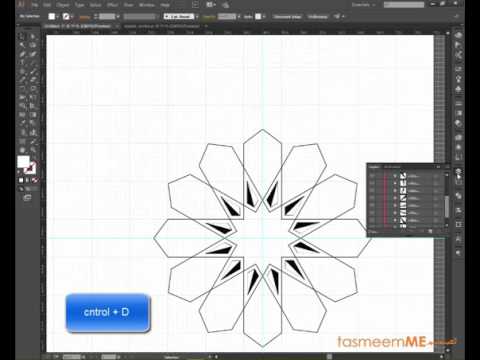Open the File menu
The height and width of the screenshot is (360, 480).
35,5
